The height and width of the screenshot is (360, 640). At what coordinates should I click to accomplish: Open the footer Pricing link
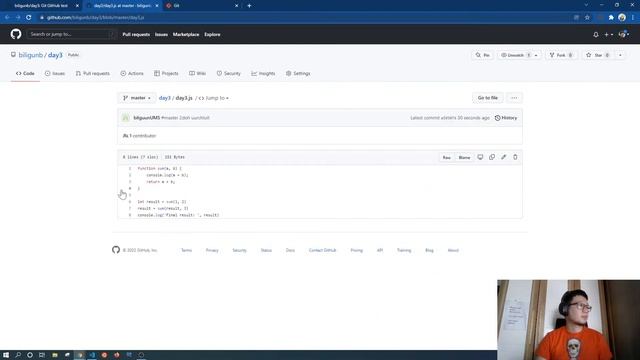(x=356, y=250)
